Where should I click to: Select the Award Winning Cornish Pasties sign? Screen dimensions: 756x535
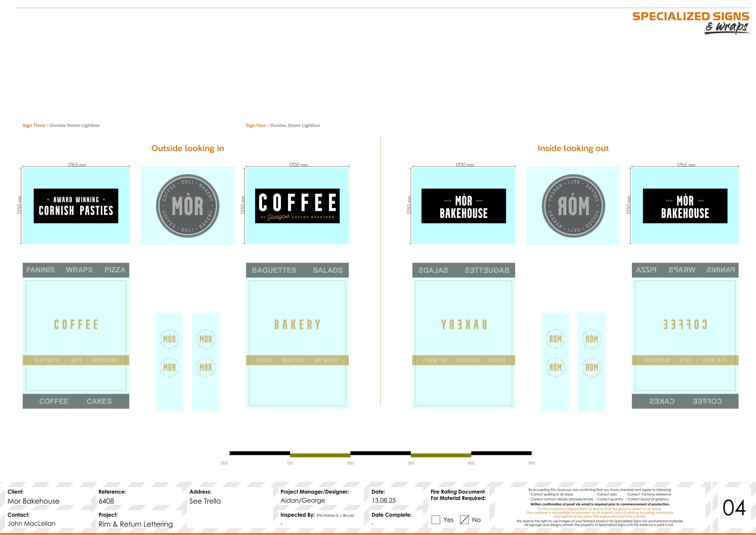[x=76, y=206]
